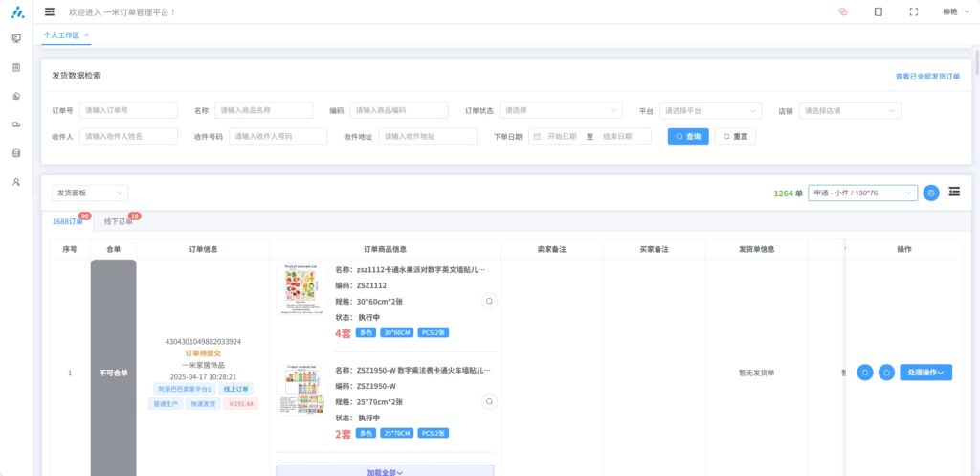Select the 1688订单 tab
The image size is (980, 476).
pos(68,222)
